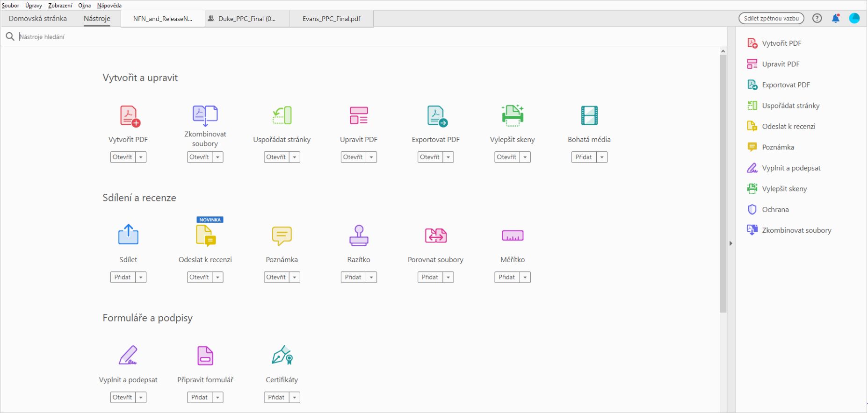Open Exportovat PDF shortcut in the right pane
868x413 pixels.
pyautogui.click(x=779, y=85)
